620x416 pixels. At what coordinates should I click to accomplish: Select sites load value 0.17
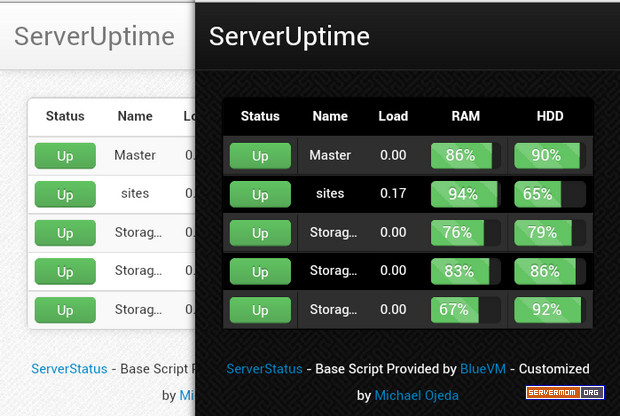(x=393, y=193)
